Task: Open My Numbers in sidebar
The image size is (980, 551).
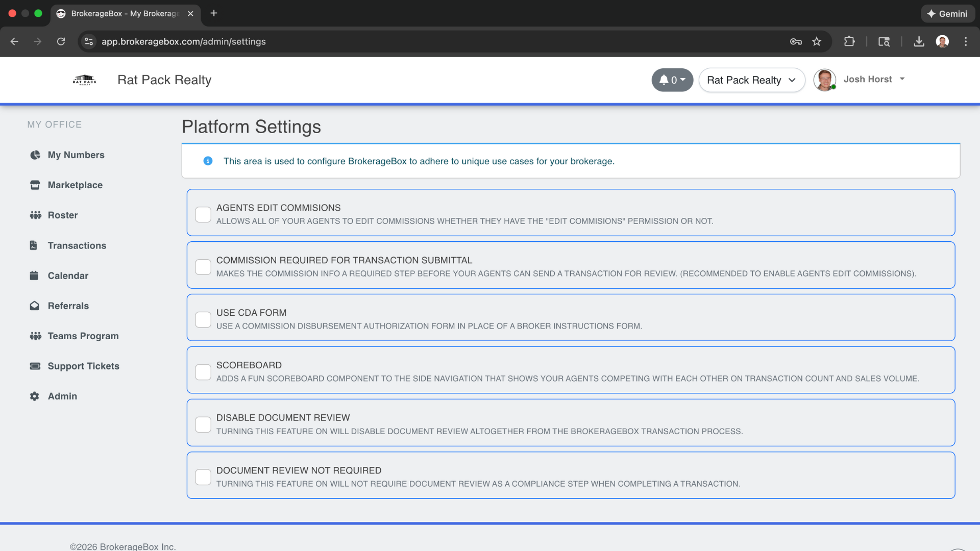Action: tap(76, 155)
